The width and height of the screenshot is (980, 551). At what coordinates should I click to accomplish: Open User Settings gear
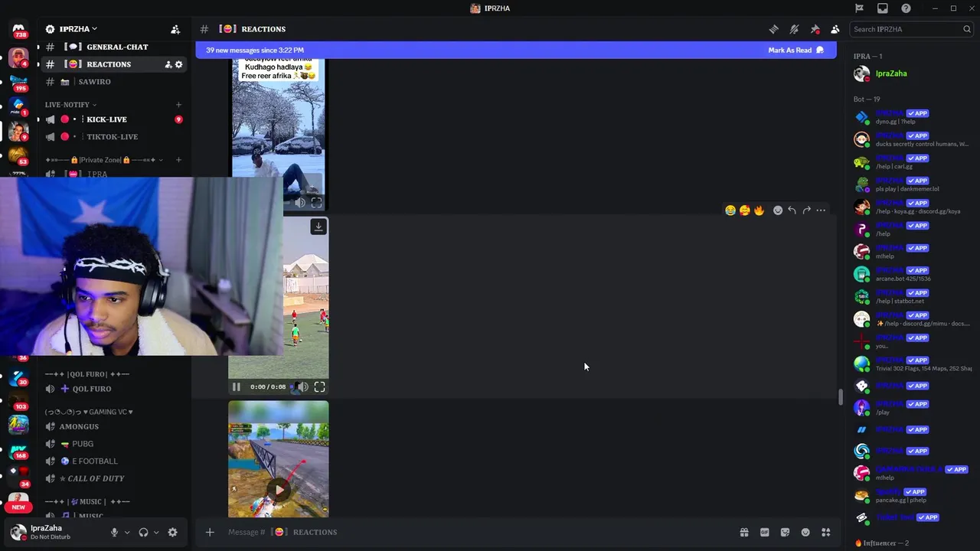pyautogui.click(x=172, y=533)
